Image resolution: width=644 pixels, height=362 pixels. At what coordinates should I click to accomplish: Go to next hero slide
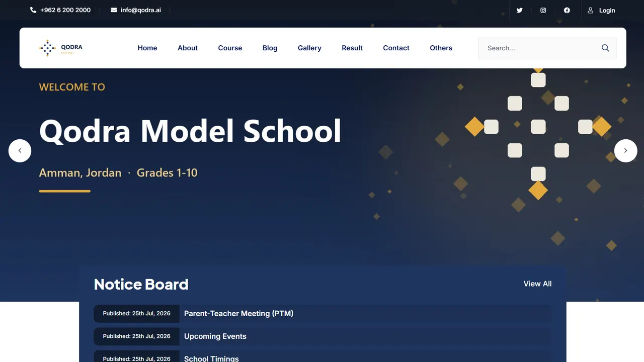tap(626, 150)
